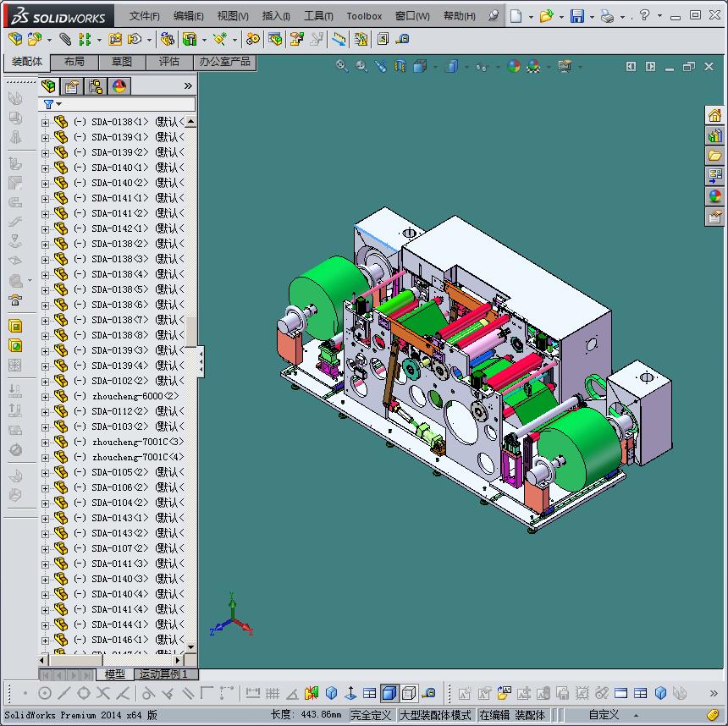The height and width of the screenshot is (726, 728).
Task: Open the 插入(I) menu
Action: point(275,15)
